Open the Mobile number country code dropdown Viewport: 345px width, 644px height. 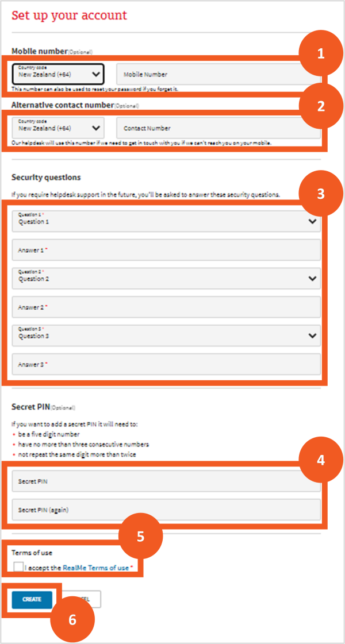[57, 74]
